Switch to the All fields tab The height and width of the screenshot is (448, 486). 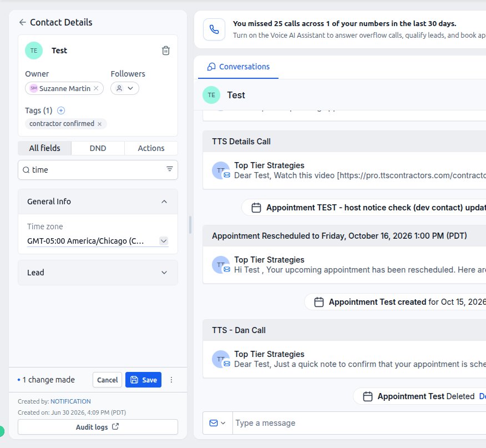point(44,148)
